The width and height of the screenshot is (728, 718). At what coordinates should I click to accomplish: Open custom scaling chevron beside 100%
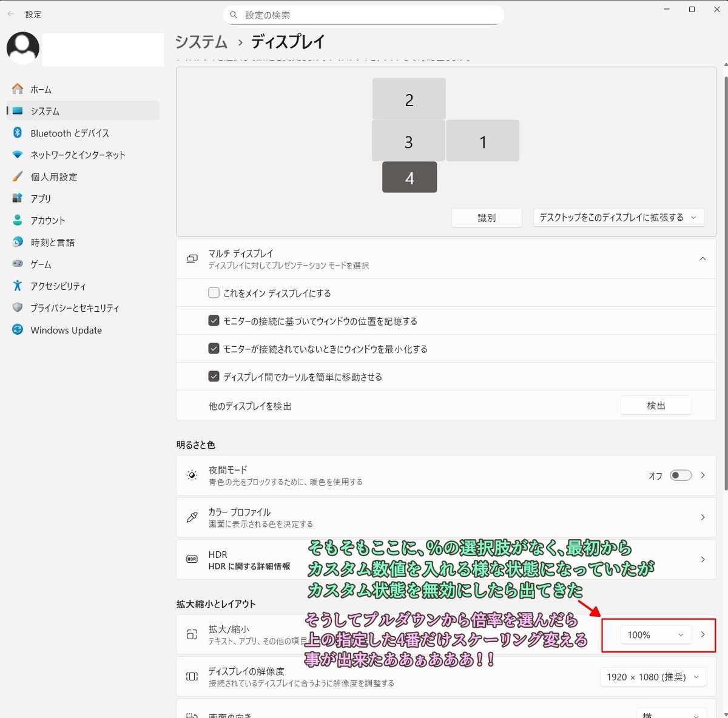point(703,635)
